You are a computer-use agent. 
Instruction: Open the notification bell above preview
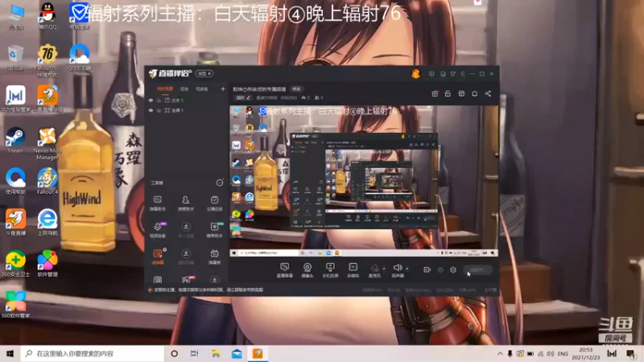[474, 94]
